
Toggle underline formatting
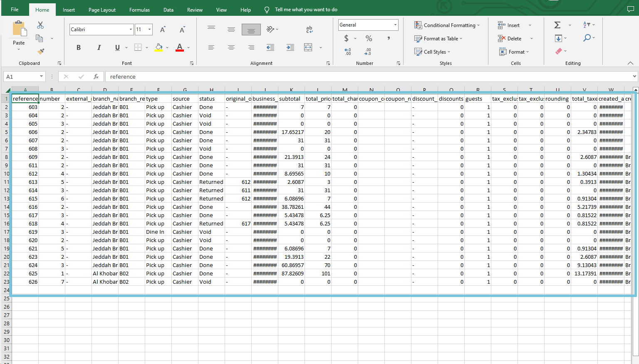click(x=117, y=47)
